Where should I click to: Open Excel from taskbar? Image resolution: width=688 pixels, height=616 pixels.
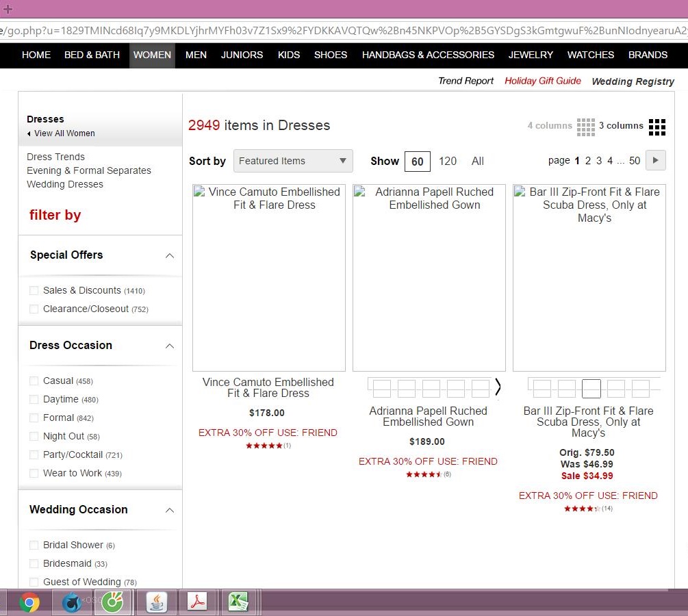238,602
